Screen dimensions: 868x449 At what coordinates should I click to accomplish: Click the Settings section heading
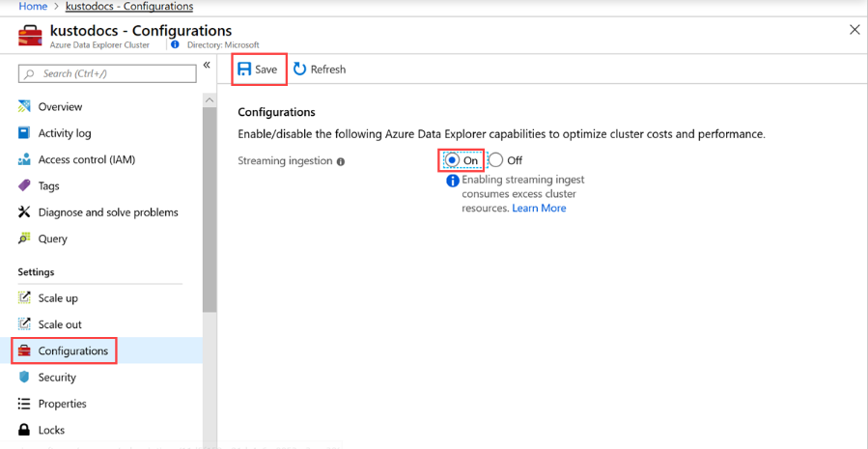(36, 272)
